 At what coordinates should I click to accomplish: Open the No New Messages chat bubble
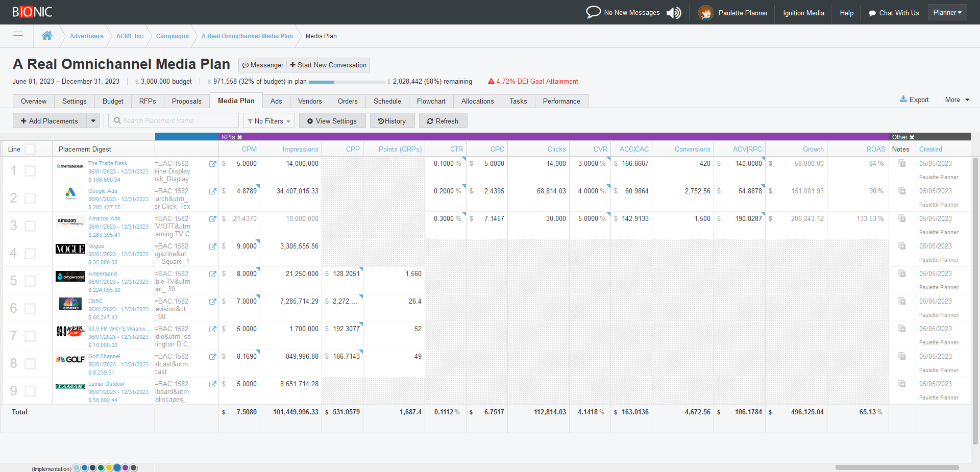593,12
